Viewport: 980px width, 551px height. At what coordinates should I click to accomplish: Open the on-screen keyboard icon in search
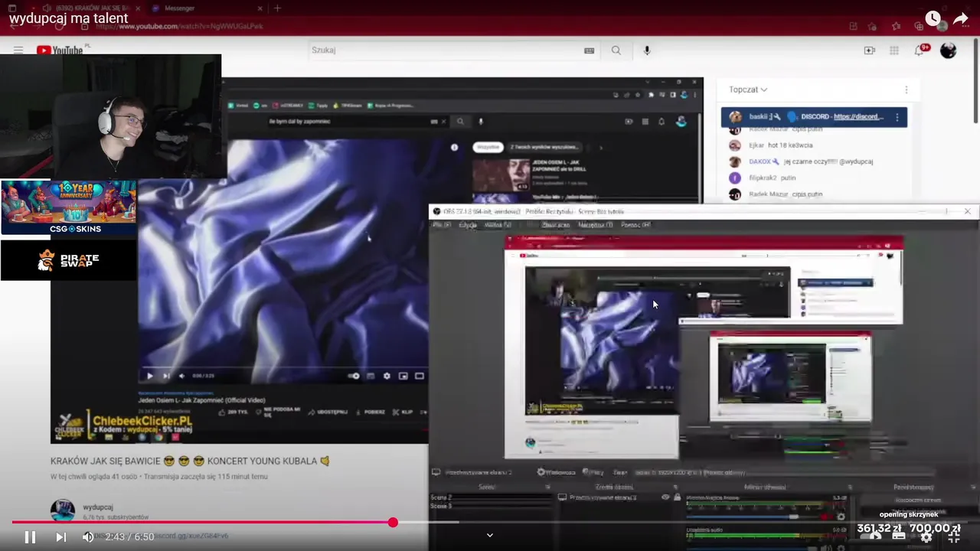tap(590, 51)
